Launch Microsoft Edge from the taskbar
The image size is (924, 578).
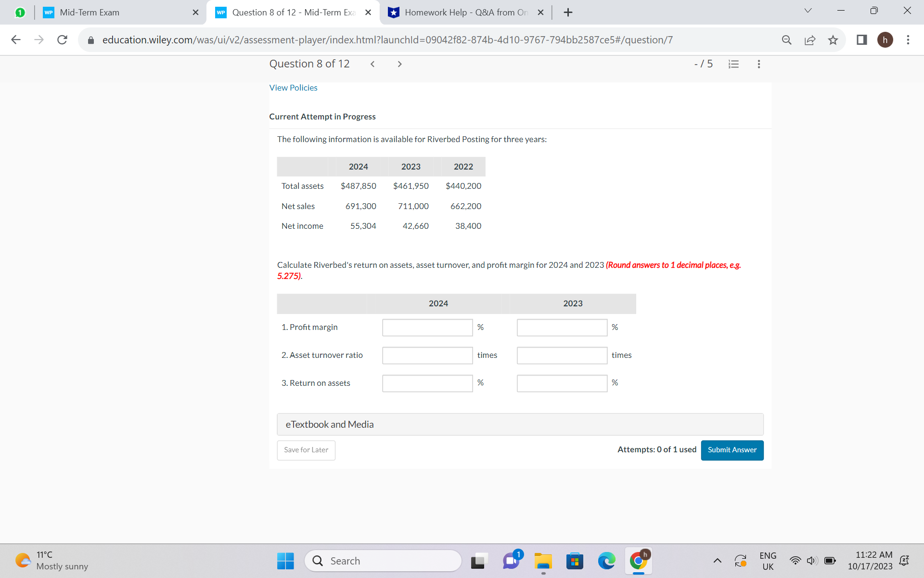tap(606, 561)
